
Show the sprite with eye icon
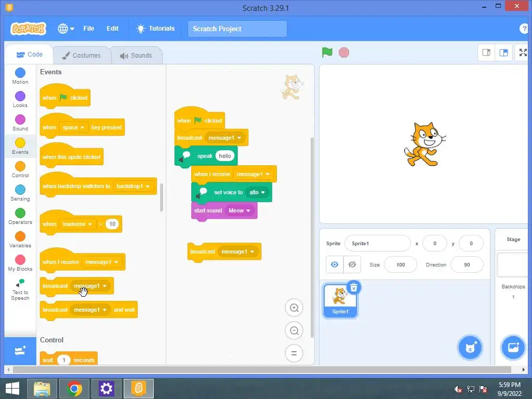pos(335,264)
